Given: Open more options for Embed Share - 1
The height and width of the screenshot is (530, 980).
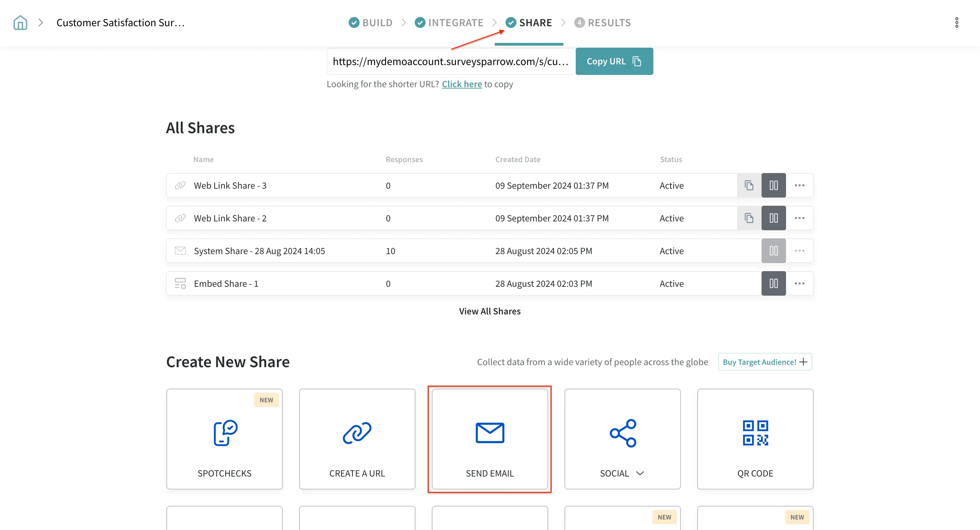Looking at the screenshot, I should (799, 284).
